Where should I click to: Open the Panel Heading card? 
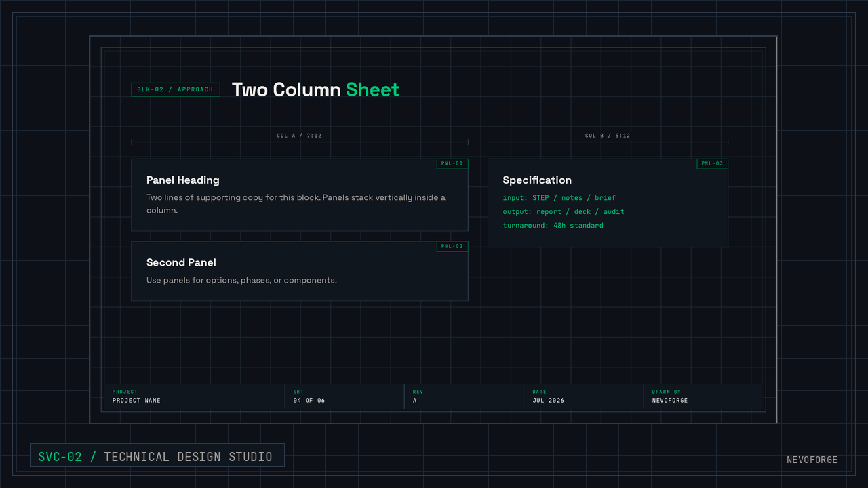point(299,195)
